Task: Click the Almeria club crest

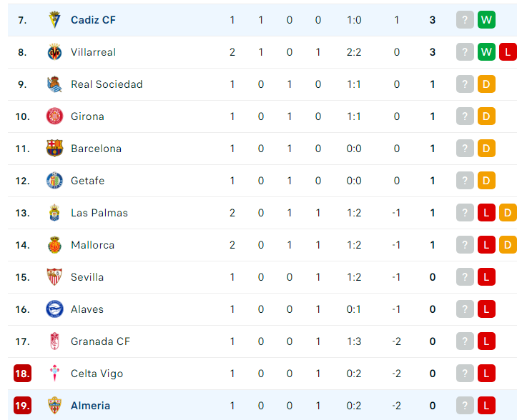Action: 54,406
